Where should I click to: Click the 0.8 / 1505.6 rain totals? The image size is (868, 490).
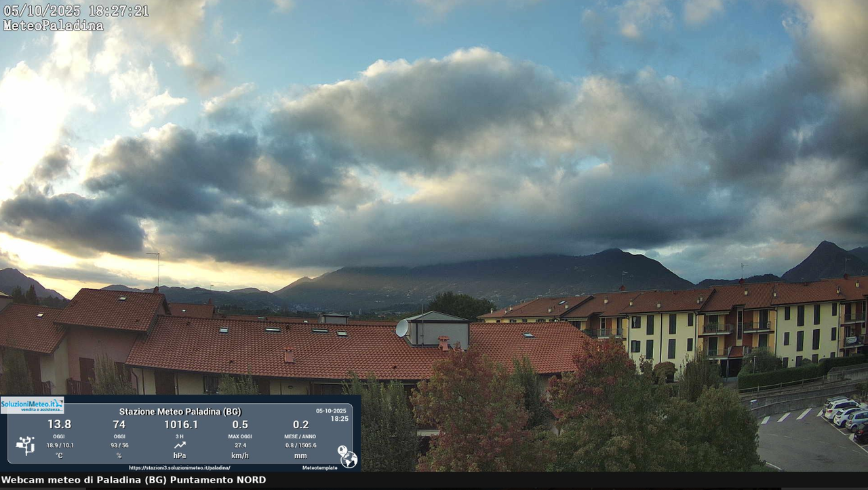point(300,445)
